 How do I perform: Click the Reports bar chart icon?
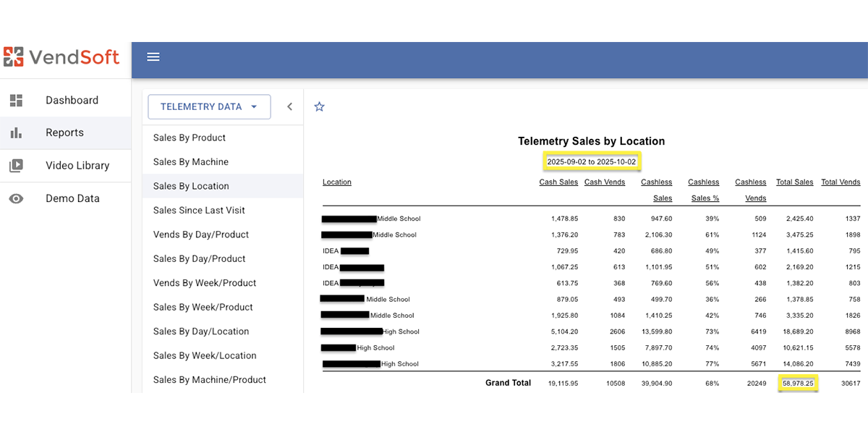16,133
